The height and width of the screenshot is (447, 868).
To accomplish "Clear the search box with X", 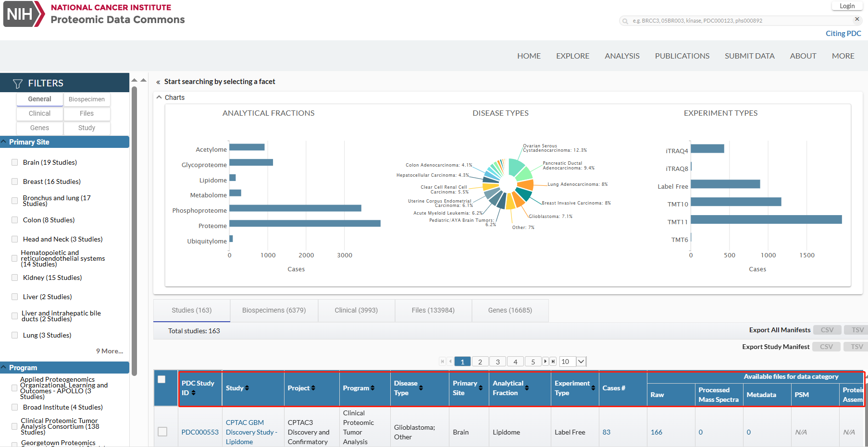I will click(x=856, y=19).
